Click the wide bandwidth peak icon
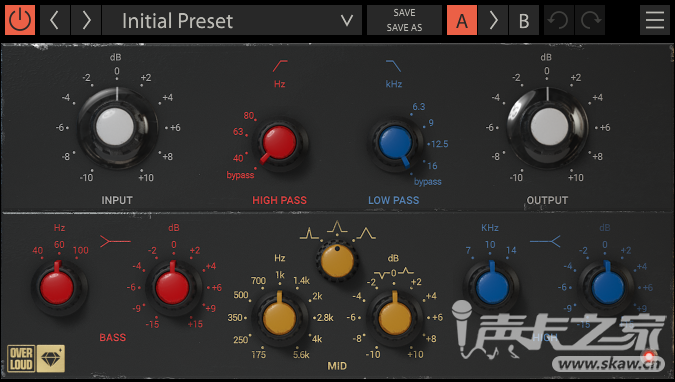 pos(366,233)
